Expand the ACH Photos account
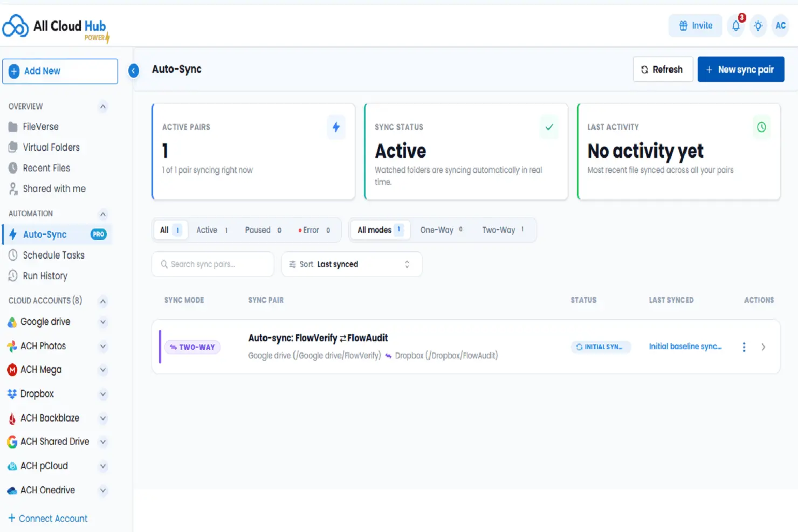Screen dimensions: 798x532 (x=103, y=346)
